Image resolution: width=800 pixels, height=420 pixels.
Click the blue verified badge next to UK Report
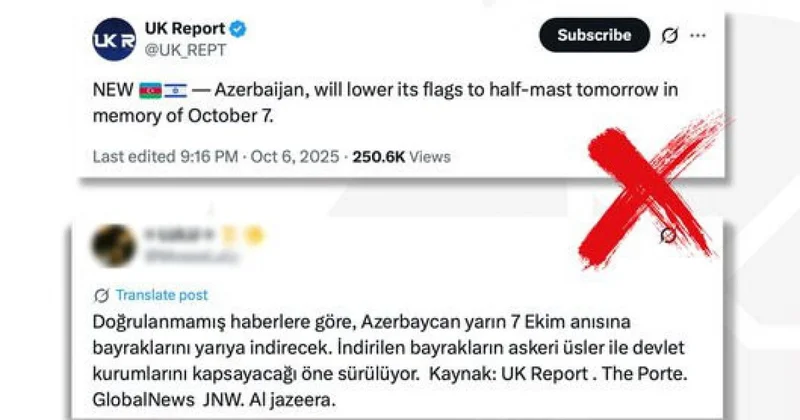pos(238,29)
